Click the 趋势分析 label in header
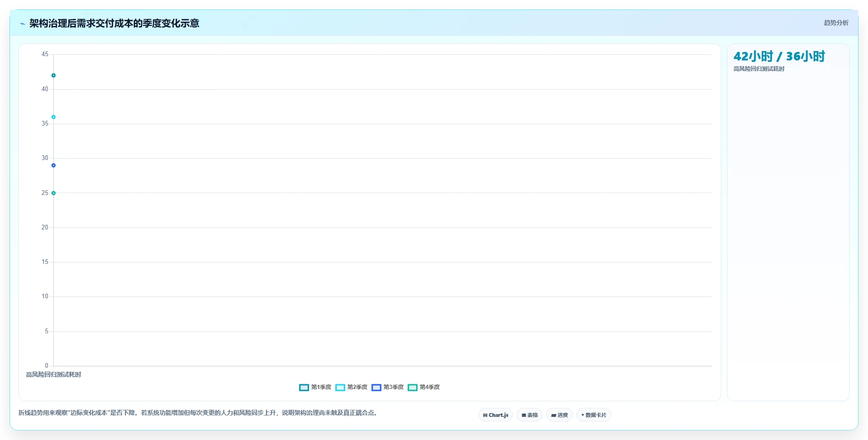This screenshot has width=868, height=440. click(x=836, y=23)
